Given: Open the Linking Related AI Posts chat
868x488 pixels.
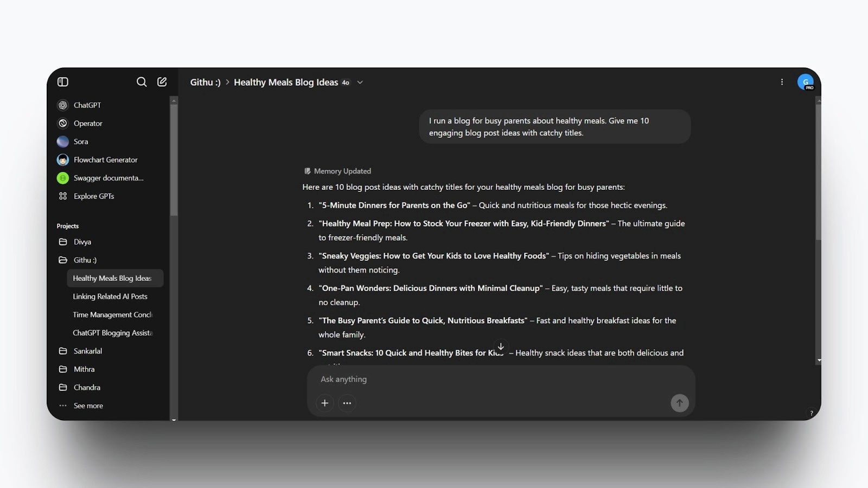Looking at the screenshot, I should coord(110,297).
